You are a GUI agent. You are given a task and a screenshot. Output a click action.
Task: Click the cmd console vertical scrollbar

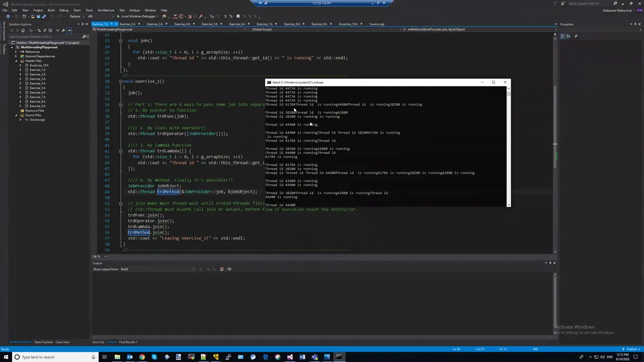509,146
